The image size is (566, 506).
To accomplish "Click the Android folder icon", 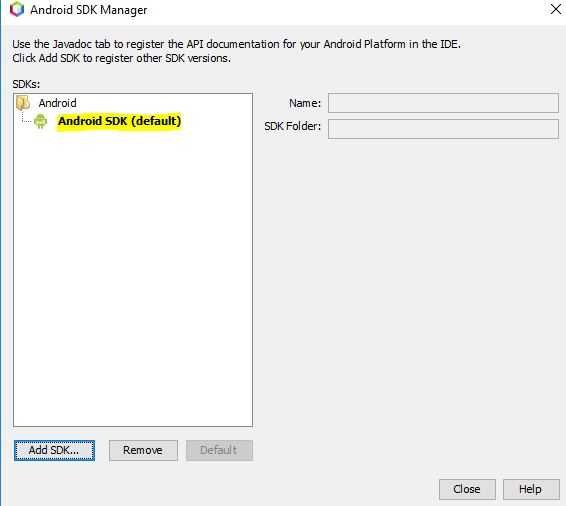I will click(23, 103).
